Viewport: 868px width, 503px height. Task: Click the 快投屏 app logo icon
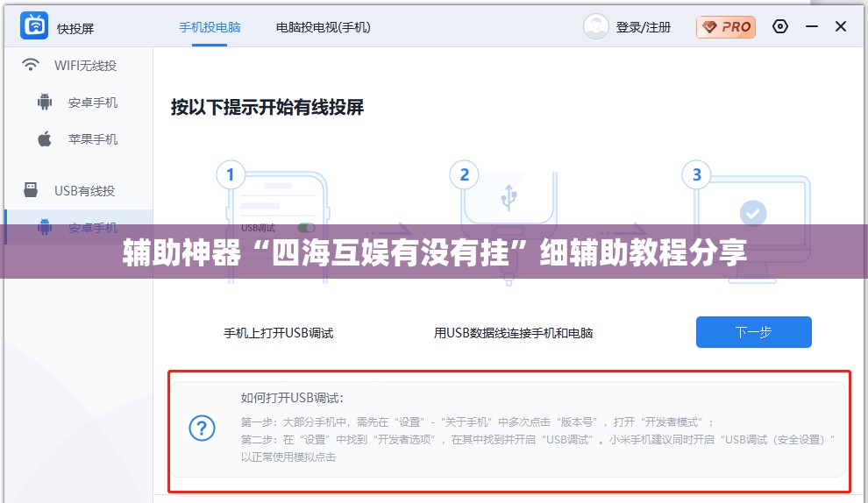(34, 25)
